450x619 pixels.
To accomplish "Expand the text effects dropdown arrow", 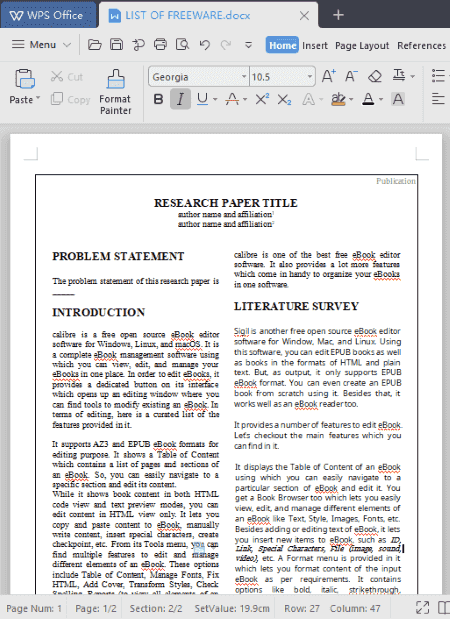I will [321, 99].
